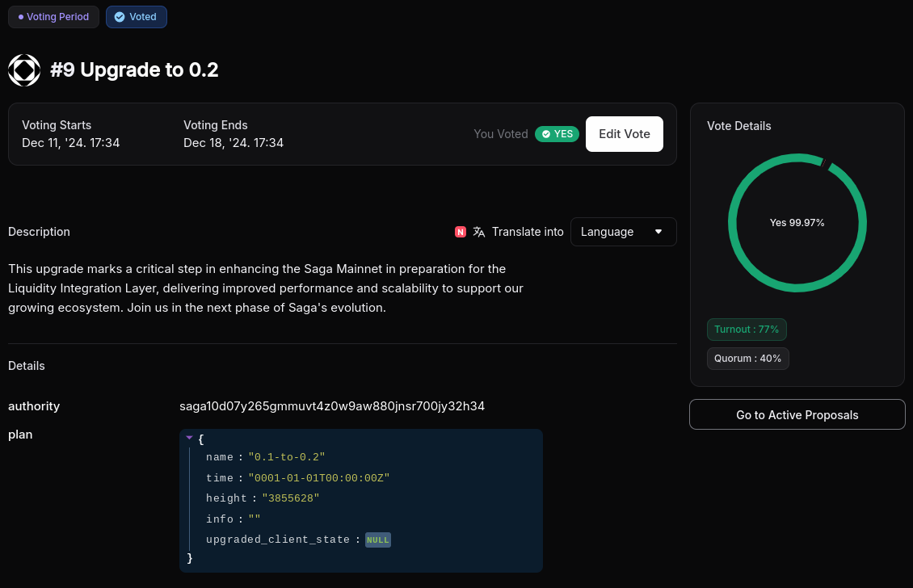The height and width of the screenshot is (588, 913).
Task: Click the height value 3855628
Action: coord(291,498)
